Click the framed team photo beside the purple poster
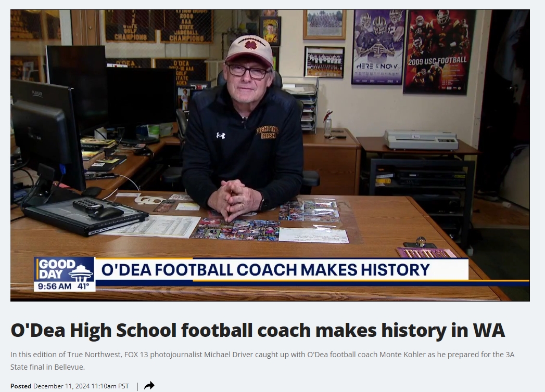Image resolution: width=545 pixels, height=392 pixels. pyautogui.click(x=324, y=62)
